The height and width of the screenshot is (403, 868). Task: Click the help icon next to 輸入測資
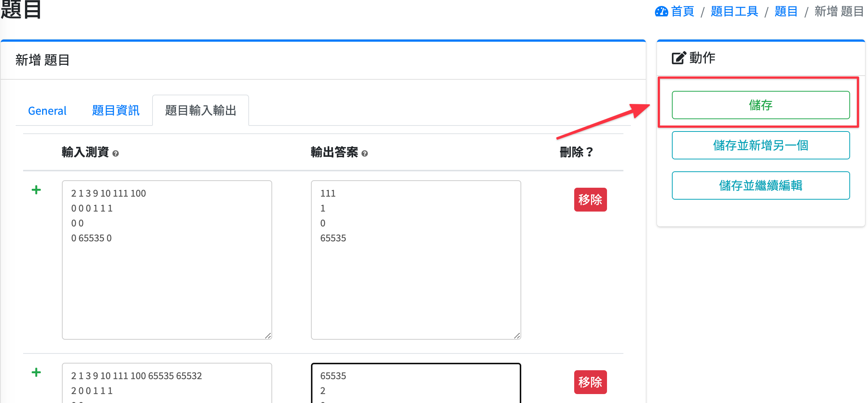pyautogui.click(x=116, y=153)
